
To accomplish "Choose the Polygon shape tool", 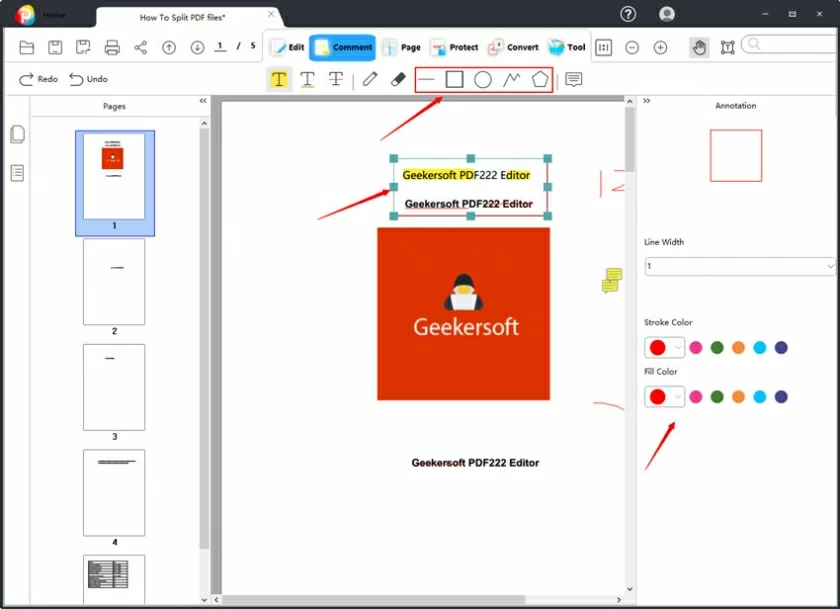I will pyautogui.click(x=539, y=79).
